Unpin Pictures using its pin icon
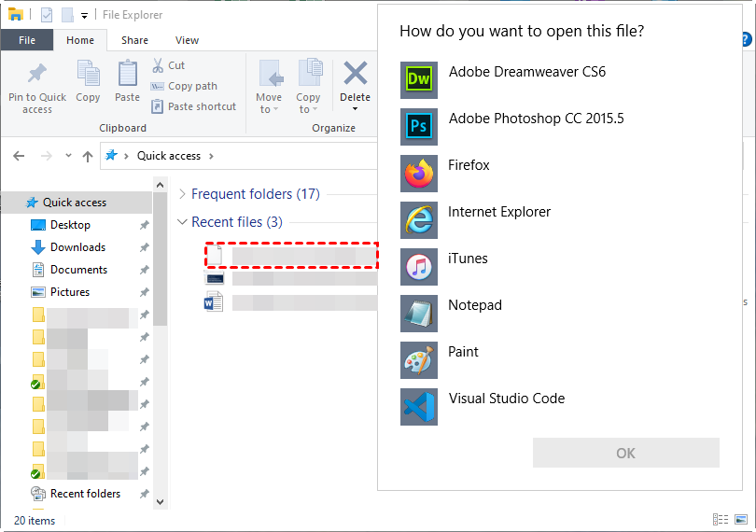Viewport: 756px width, 532px height. click(x=144, y=292)
